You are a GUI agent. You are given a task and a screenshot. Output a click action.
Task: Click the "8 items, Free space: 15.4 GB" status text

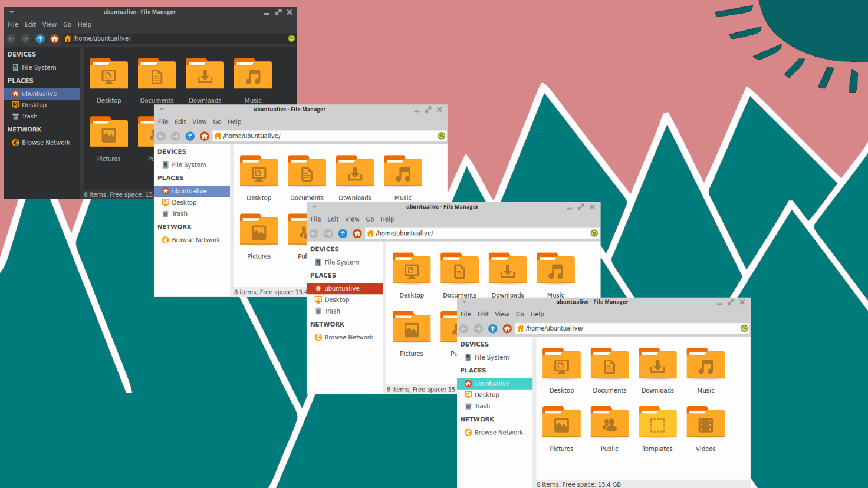[579, 484]
